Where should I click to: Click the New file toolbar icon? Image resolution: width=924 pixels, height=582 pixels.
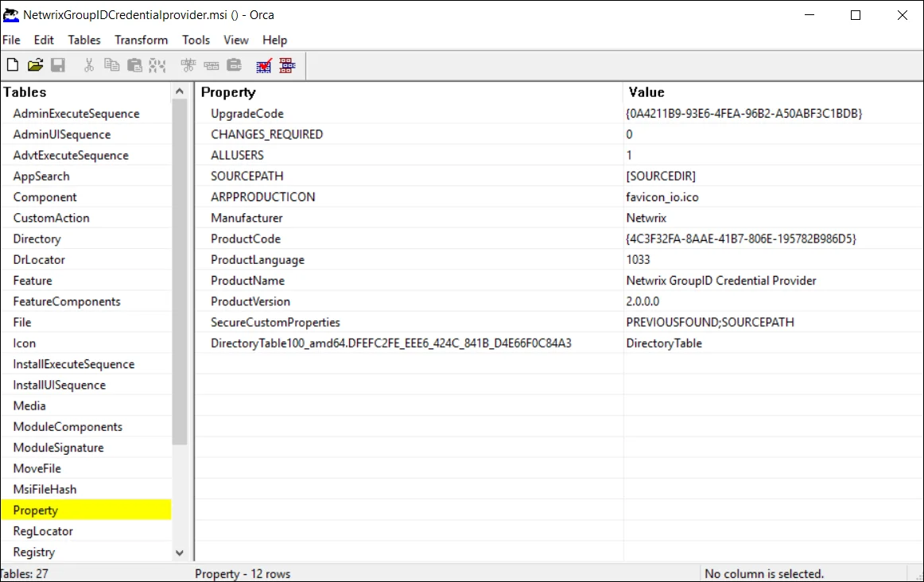click(x=13, y=64)
